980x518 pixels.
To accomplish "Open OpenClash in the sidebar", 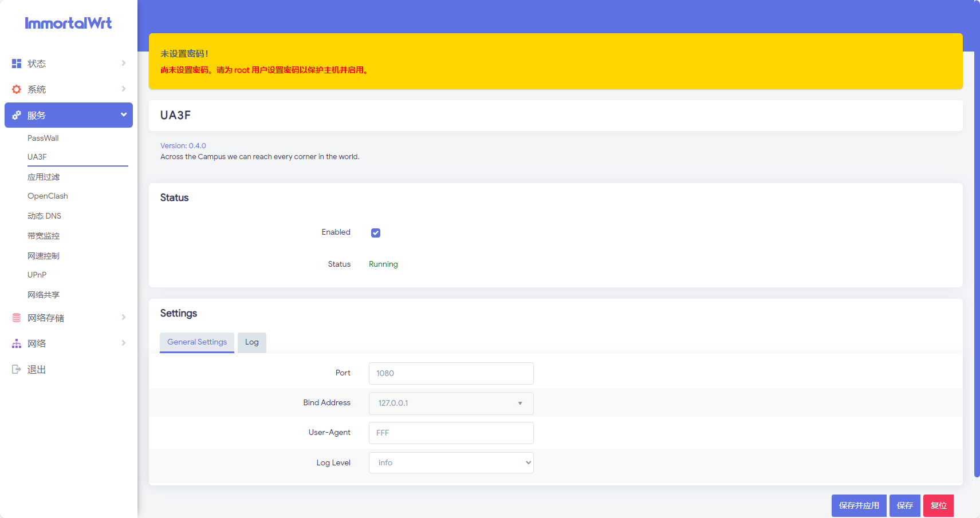I will pyautogui.click(x=48, y=196).
